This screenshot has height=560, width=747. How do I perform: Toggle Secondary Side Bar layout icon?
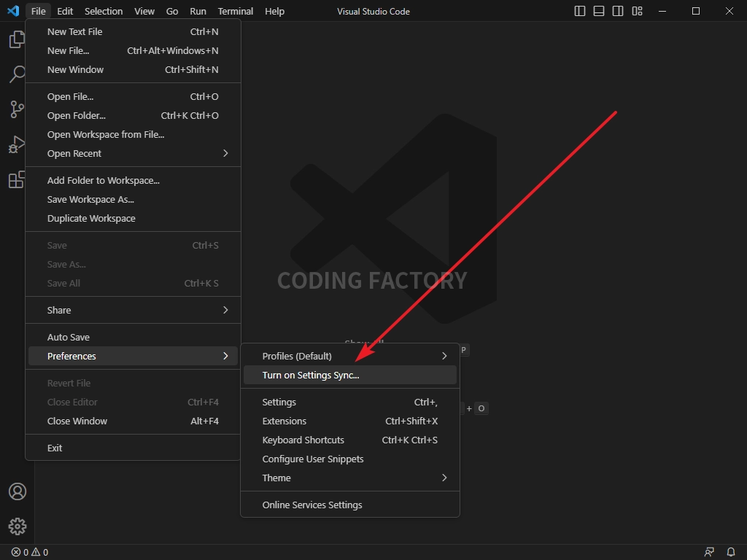pos(618,11)
